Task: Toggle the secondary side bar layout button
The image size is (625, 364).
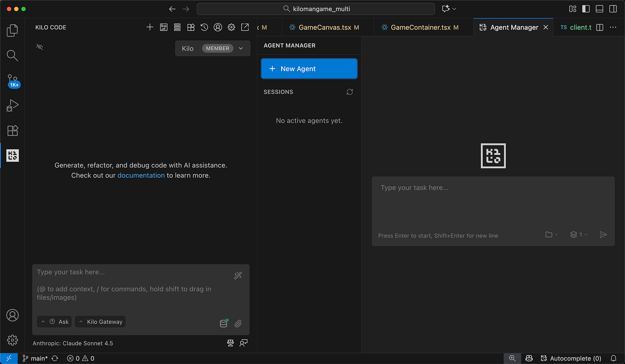Action: click(613, 9)
